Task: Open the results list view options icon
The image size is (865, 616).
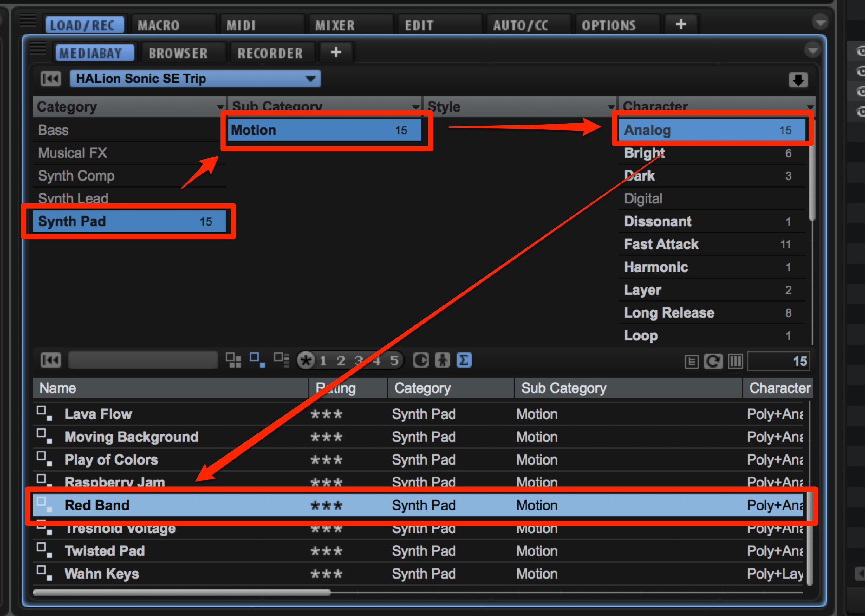Action: click(692, 362)
